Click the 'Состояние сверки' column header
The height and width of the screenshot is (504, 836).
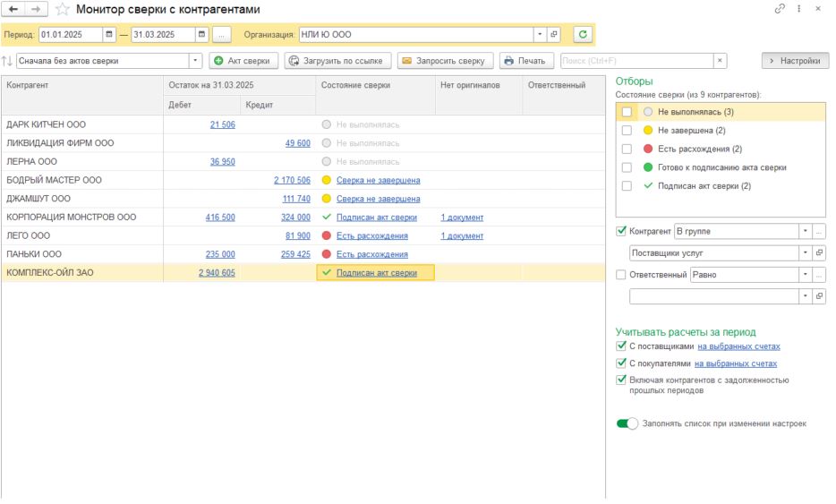pyautogui.click(x=352, y=85)
